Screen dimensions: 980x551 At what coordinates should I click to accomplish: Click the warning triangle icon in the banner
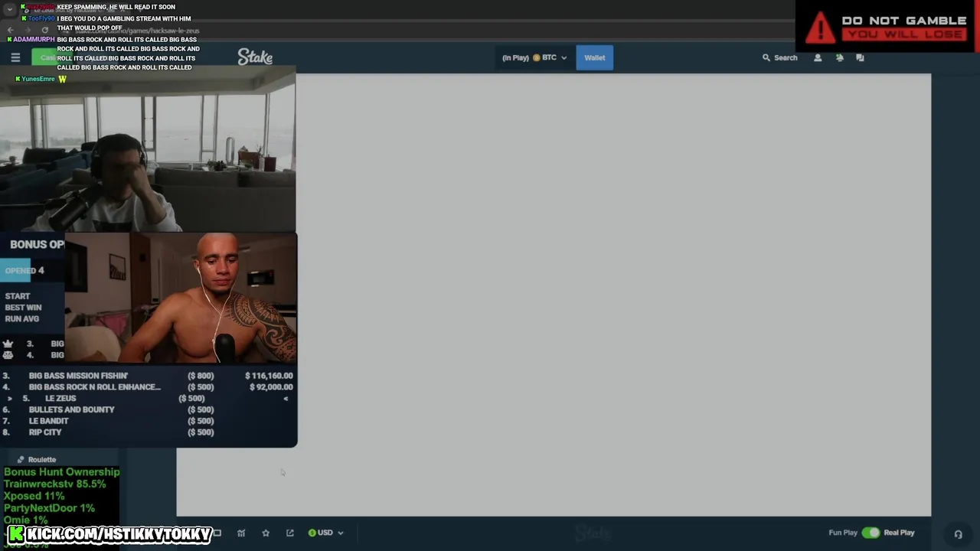pos(820,27)
